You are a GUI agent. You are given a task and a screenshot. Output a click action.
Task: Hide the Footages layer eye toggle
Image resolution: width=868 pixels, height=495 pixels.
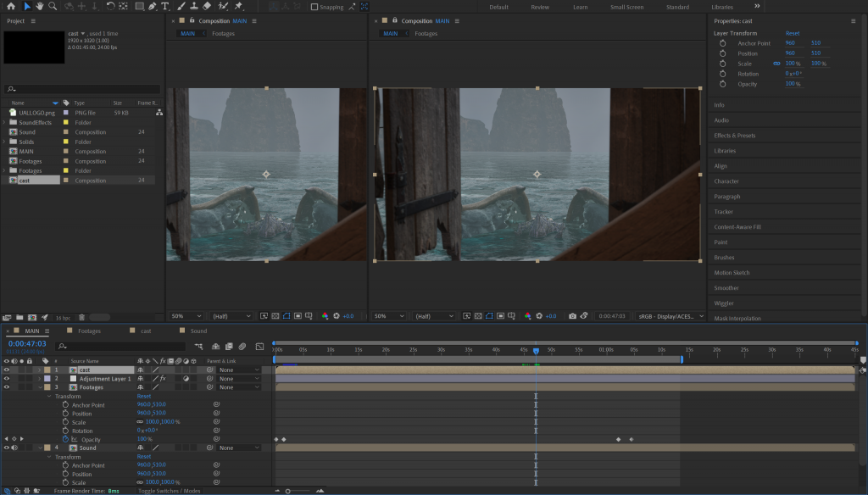tap(7, 387)
